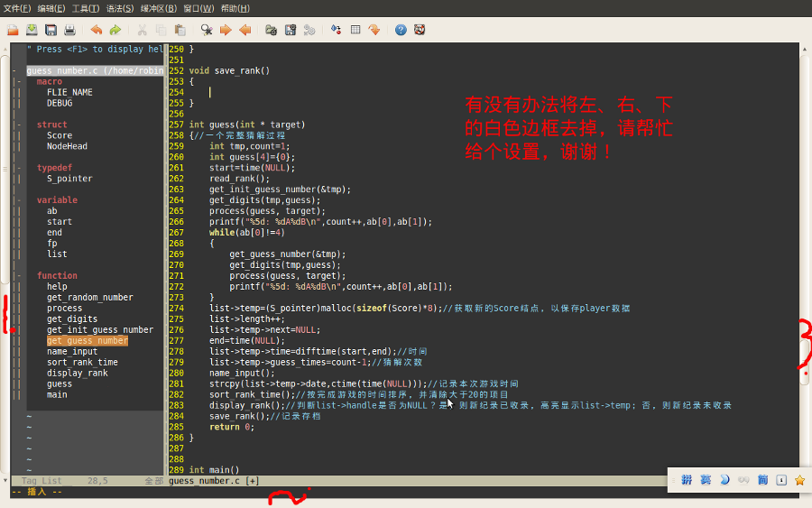Click the left scrollbar up arrow
This screenshot has width=812, height=508.
(5, 50)
